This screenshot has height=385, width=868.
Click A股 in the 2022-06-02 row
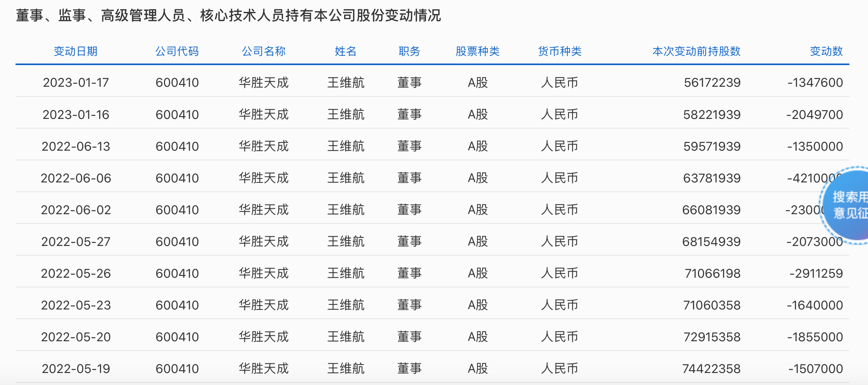(478, 210)
